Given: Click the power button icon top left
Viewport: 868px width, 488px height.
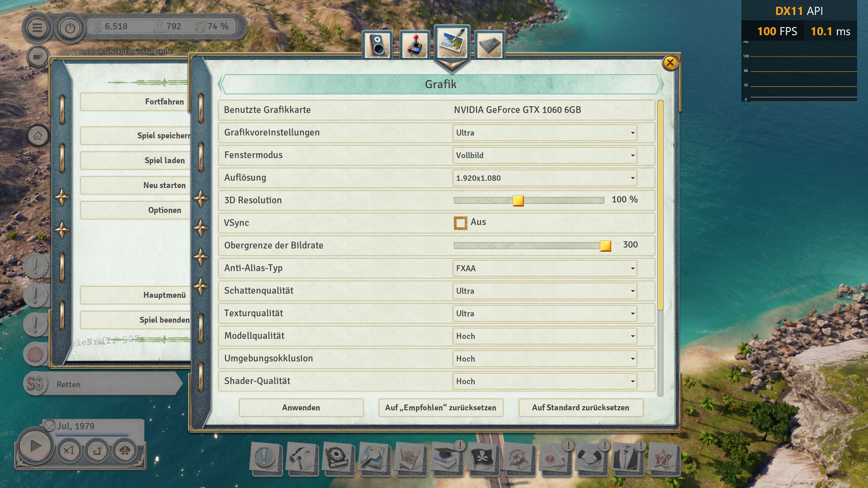Looking at the screenshot, I should click(x=70, y=28).
